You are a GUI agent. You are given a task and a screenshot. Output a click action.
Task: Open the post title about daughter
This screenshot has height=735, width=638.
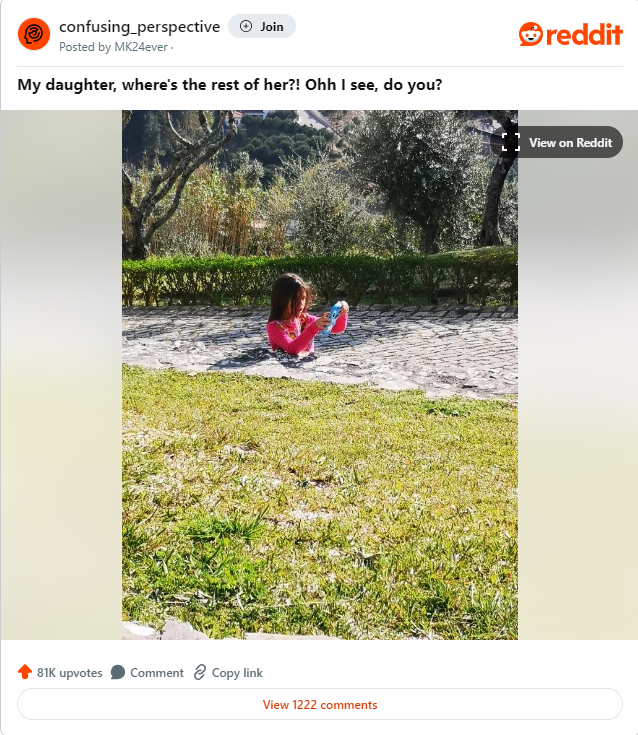[230, 85]
